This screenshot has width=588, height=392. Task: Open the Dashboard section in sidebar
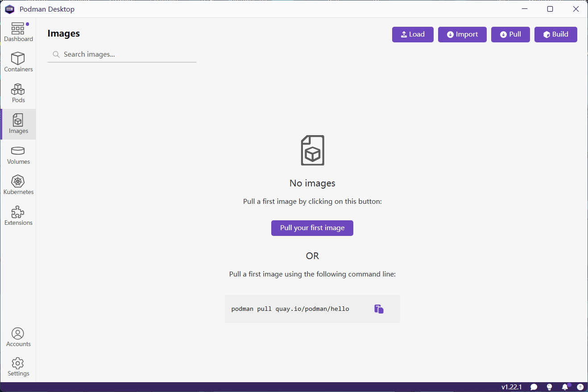coord(18,32)
